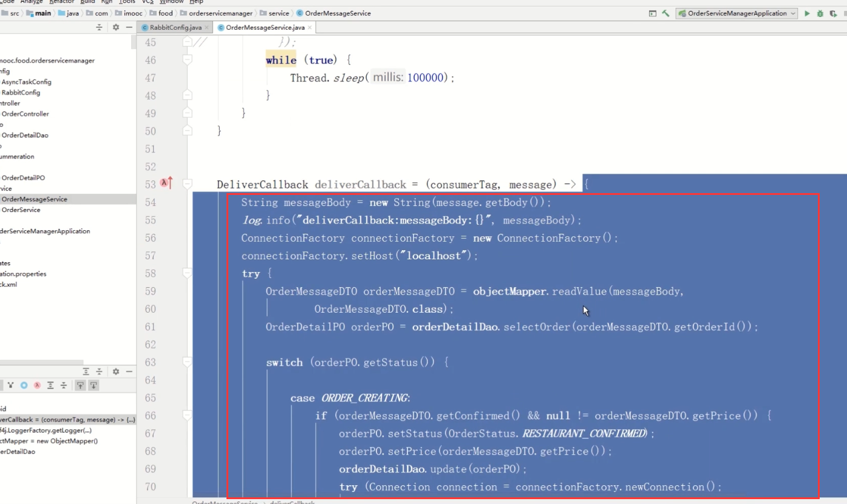Screen dimensions: 847x504
Task: Collapse the if block at line 66
Action: click(187, 415)
